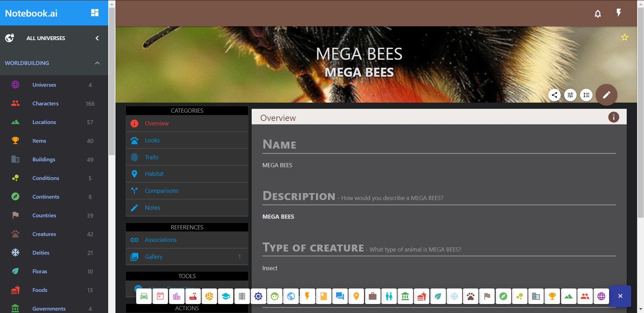The height and width of the screenshot is (313, 644).
Task: Favorite MEGA BEES with the star icon
Action: tap(624, 37)
